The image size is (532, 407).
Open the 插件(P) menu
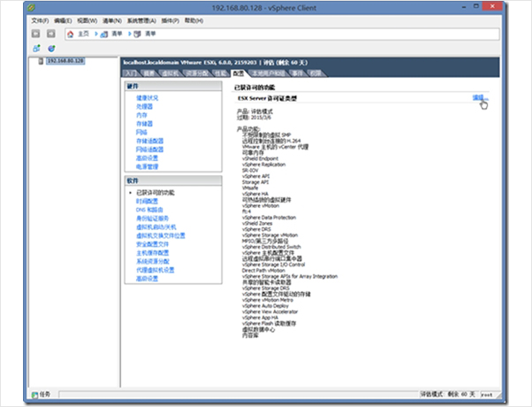[x=171, y=20]
